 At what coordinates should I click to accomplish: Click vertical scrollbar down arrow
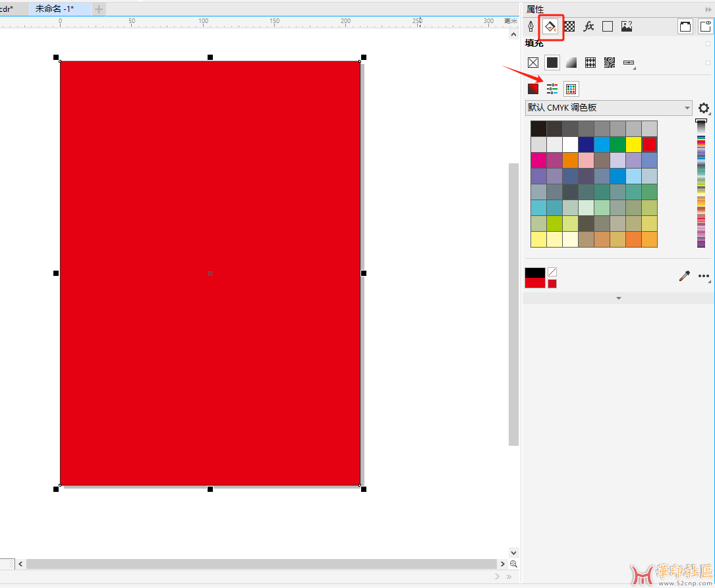coord(513,552)
